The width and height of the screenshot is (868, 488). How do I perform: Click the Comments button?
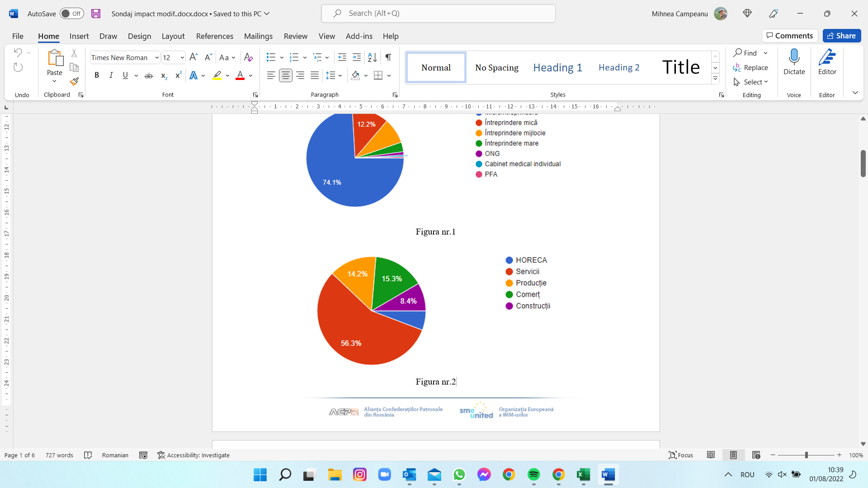[789, 36]
